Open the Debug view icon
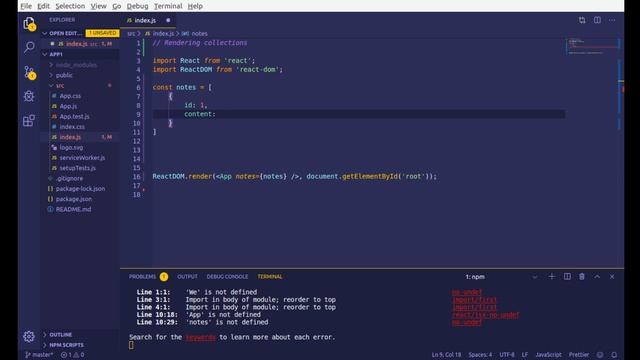Image resolution: width=640 pixels, height=360 pixels. coord(29,96)
